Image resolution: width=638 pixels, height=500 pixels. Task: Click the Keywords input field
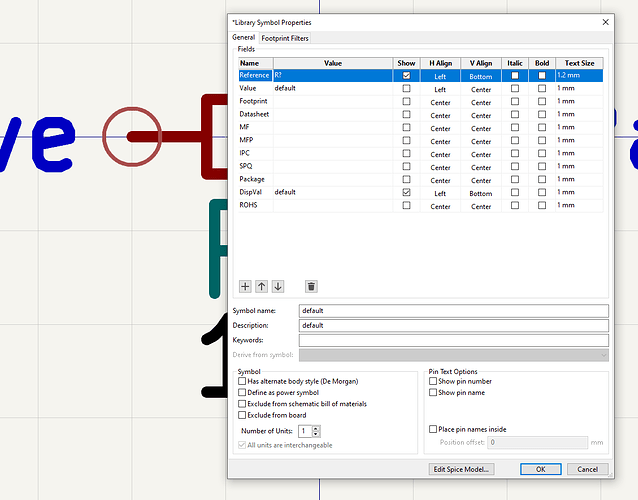(x=454, y=340)
